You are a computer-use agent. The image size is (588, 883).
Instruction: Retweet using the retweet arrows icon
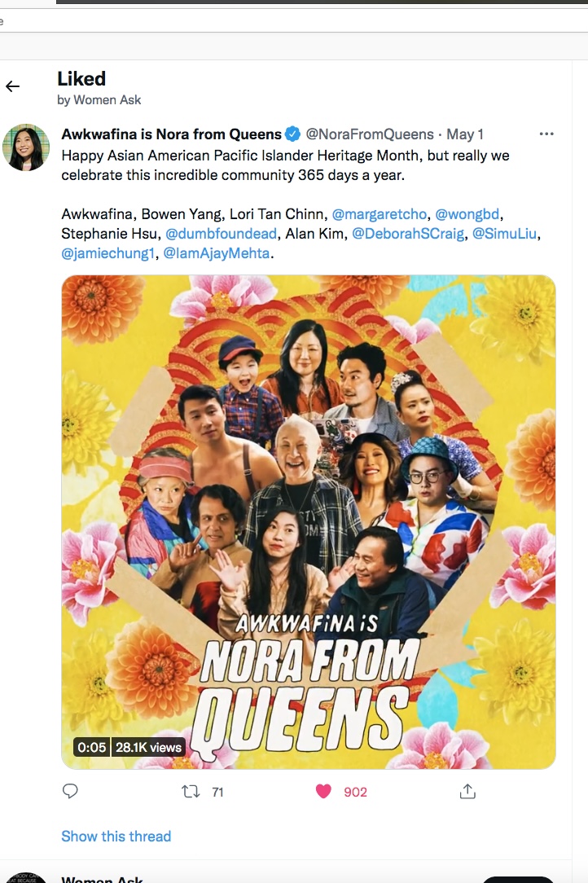coord(191,792)
